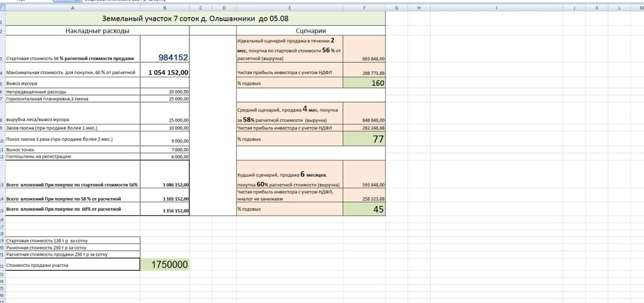Click the 'Сценарии' header cell
644x303 pixels.
click(x=311, y=31)
